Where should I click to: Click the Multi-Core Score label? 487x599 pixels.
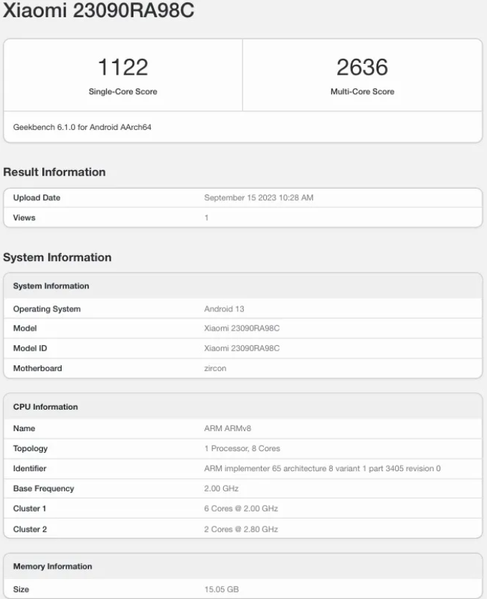(x=362, y=92)
